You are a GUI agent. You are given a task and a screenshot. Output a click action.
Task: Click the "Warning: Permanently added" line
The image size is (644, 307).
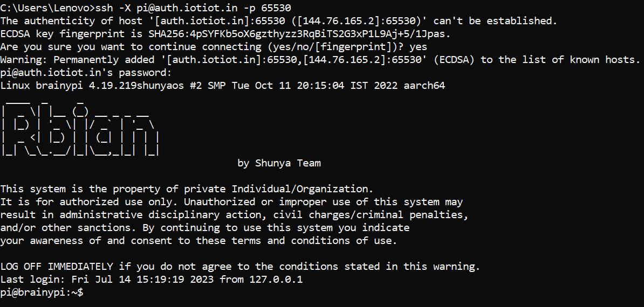point(320,60)
